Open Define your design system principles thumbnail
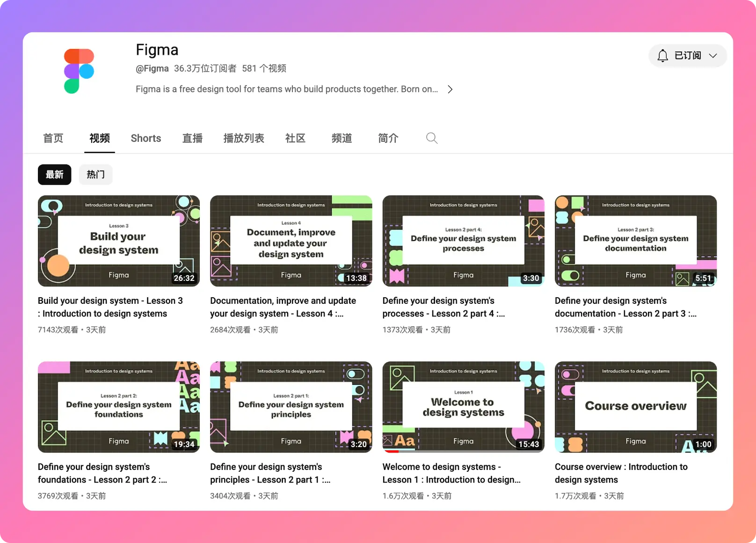This screenshot has width=756, height=543. [291, 406]
